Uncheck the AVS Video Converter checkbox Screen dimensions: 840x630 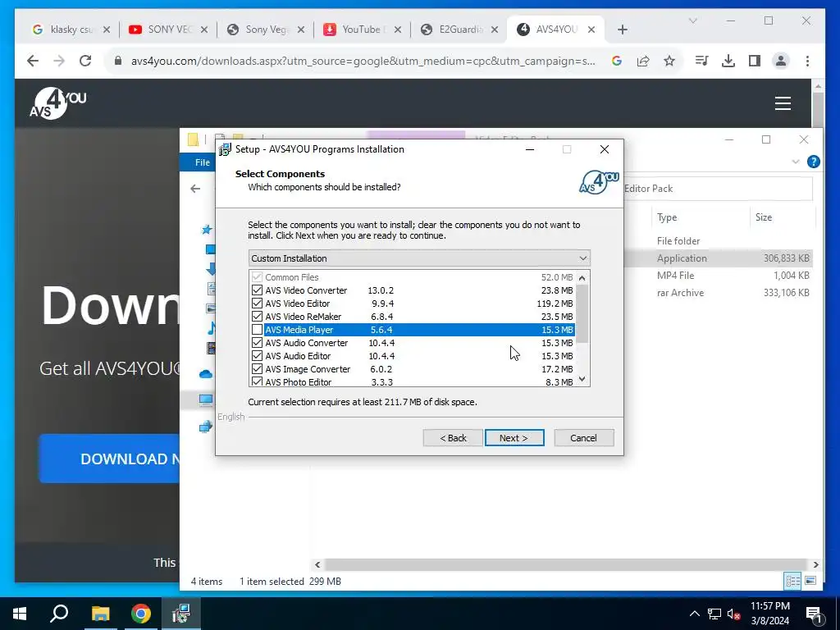point(257,290)
